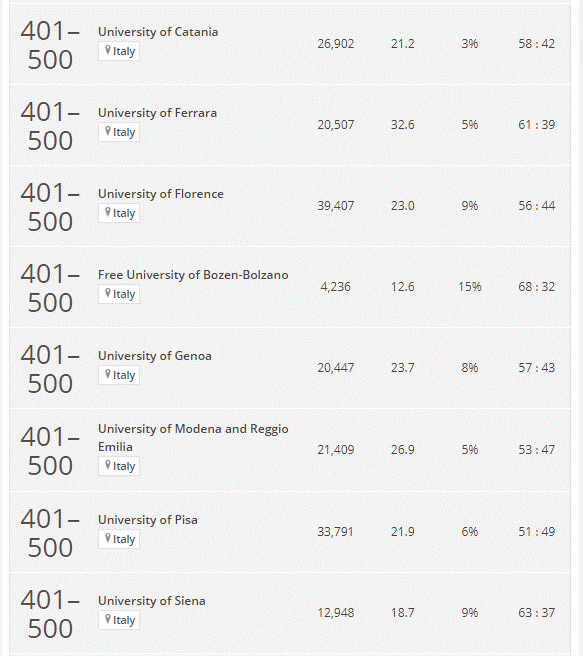Open University of Modena and Reggio Emilia
This screenshot has width=583, height=656.
193,438
